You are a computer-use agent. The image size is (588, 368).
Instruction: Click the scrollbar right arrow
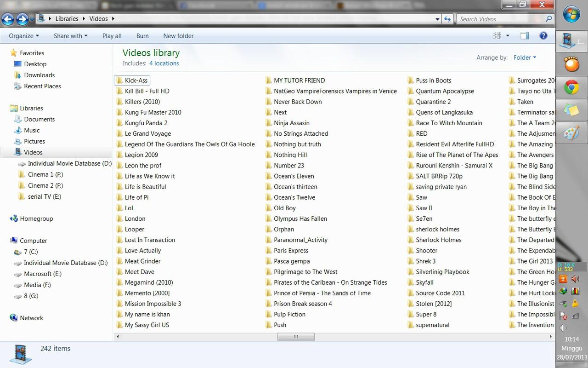[551, 337]
